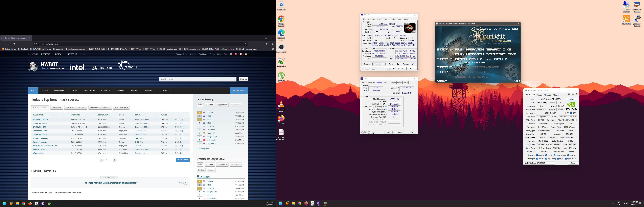The height and width of the screenshot is (207, 644).
Task: Click the Lookup button in GPU-Z
Action: coord(572,99)
